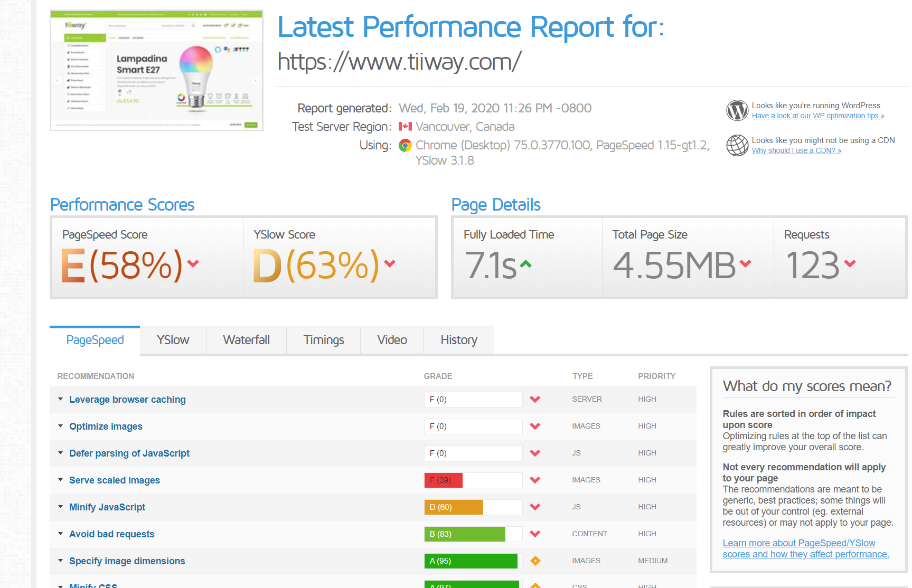Expand the Leverage browser caching row arrow
The image size is (912, 588).
60,399
